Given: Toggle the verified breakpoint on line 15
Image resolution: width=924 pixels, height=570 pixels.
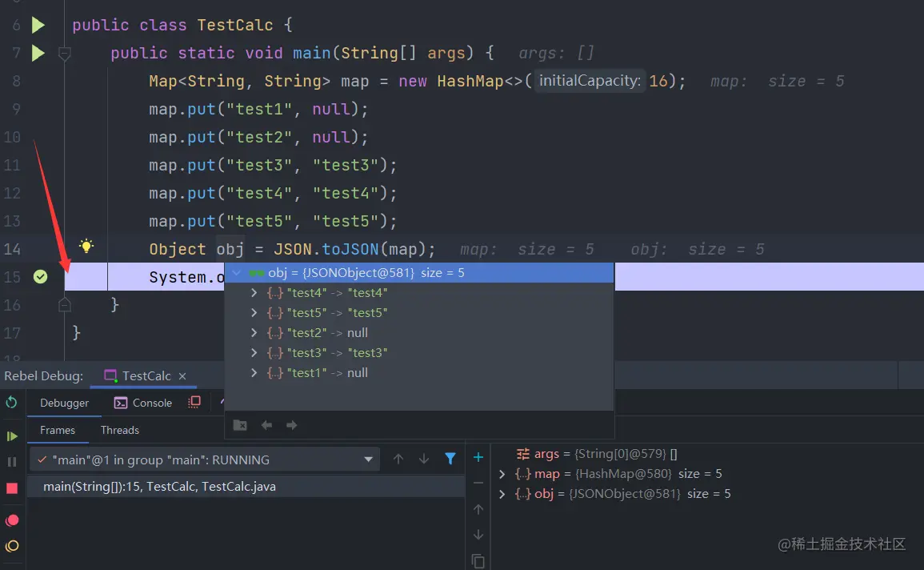Looking at the screenshot, I should coord(40,276).
